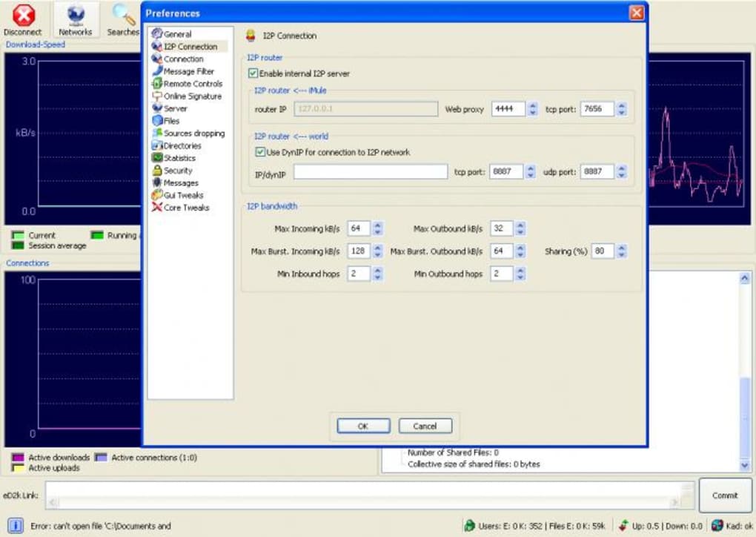Viewport: 756px width, 537px height.
Task: Click the OK button
Action: click(363, 426)
